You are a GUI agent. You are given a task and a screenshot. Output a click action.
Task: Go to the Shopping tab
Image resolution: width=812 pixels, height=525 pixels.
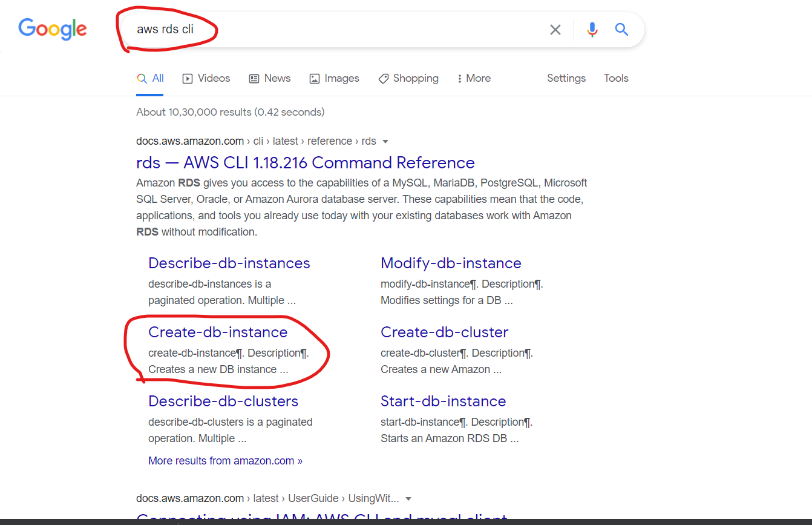coord(408,78)
